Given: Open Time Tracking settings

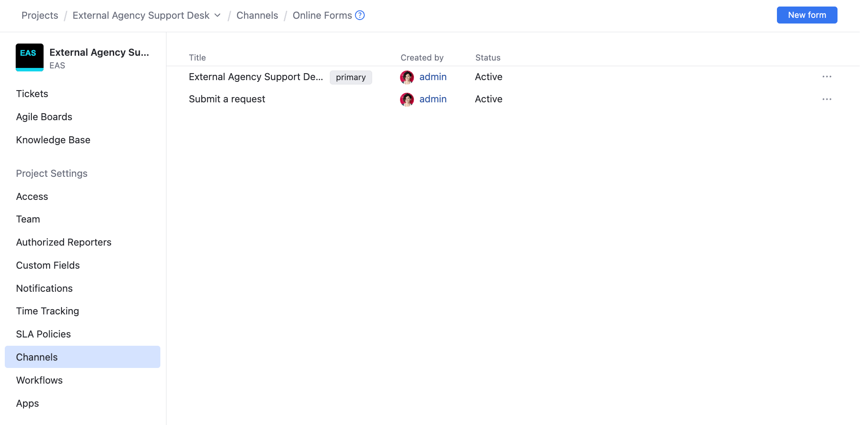Looking at the screenshot, I should 47,311.
